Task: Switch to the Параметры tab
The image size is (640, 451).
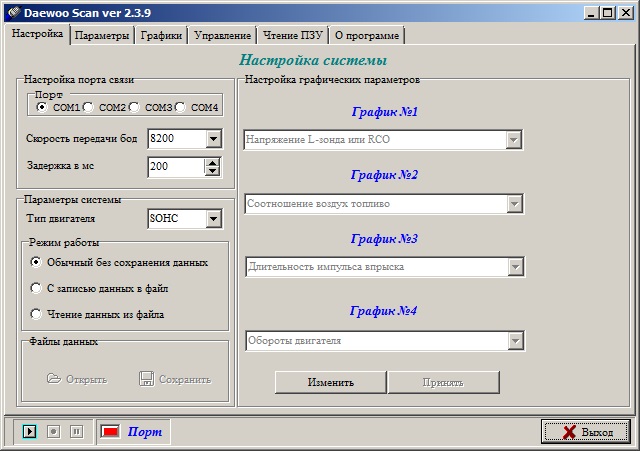Action: (102, 35)
